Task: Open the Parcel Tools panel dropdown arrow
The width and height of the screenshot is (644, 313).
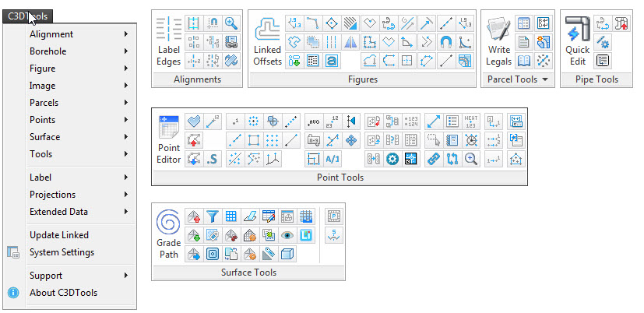Action: [545, 79]
